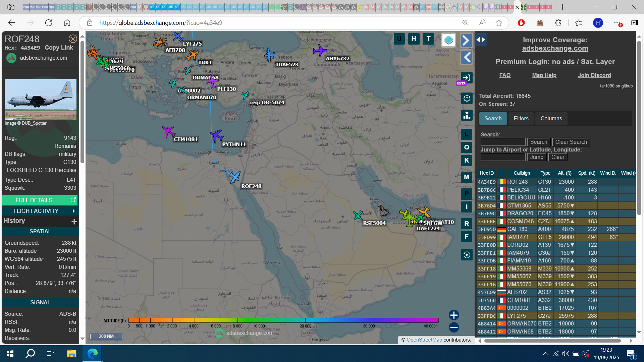Click Copy Link for ROF248

59,48
